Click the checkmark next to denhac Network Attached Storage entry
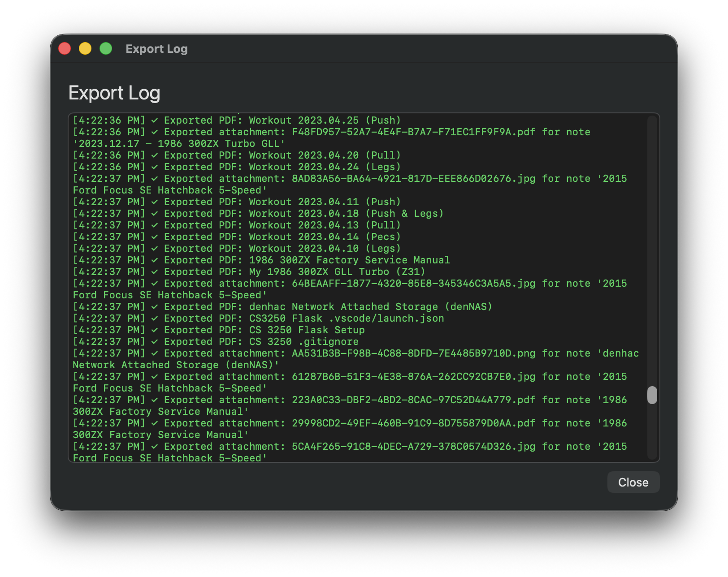Screen dimensions: 728x577 click(x=155, y=306)
